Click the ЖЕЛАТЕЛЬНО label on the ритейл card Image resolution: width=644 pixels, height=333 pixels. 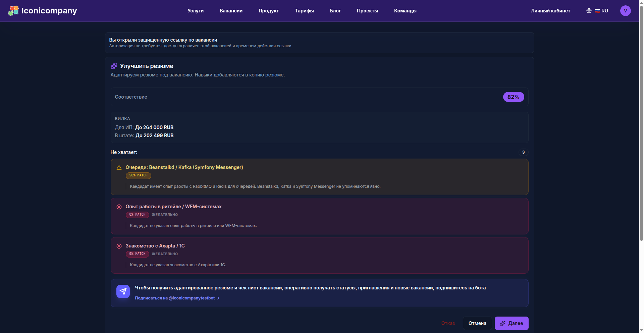pos(165,215)
